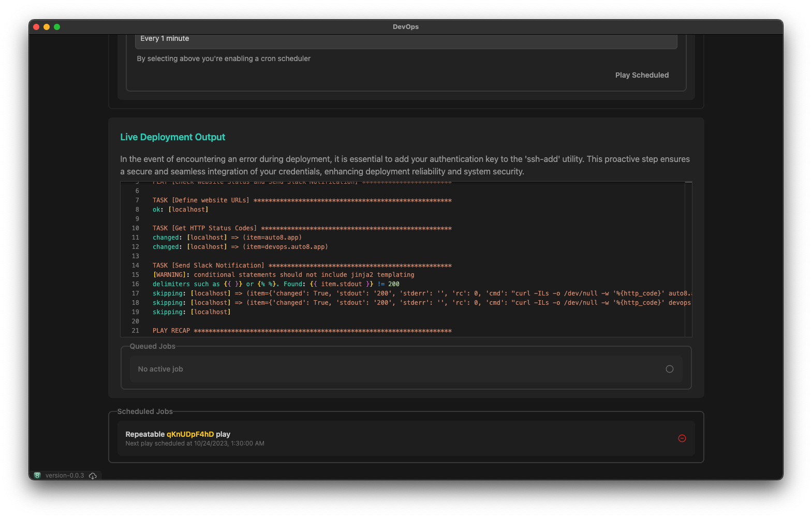The image size is (812, 518).
Task: Click the Play Scheduled button
Action: (642, 75)
